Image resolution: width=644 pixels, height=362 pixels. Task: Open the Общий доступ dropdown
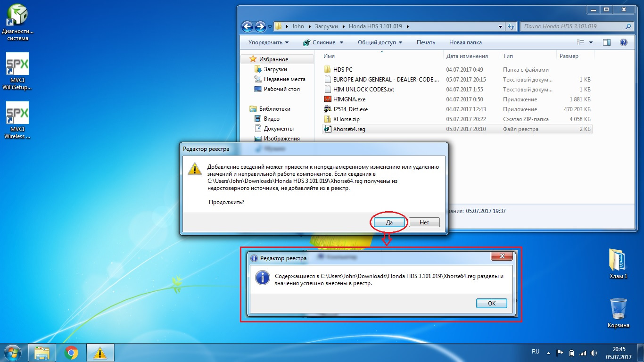click(x=380, y=42)
